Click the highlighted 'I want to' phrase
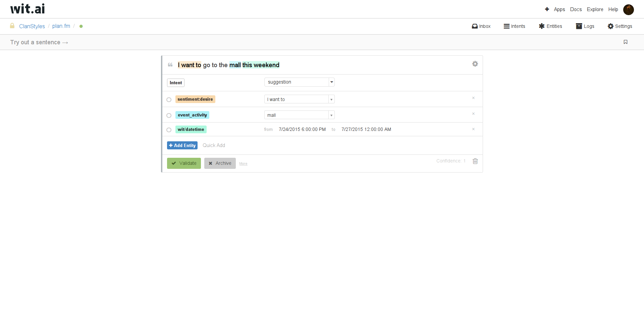The width and height of the screenshot is (644, 334). (190, 65)
